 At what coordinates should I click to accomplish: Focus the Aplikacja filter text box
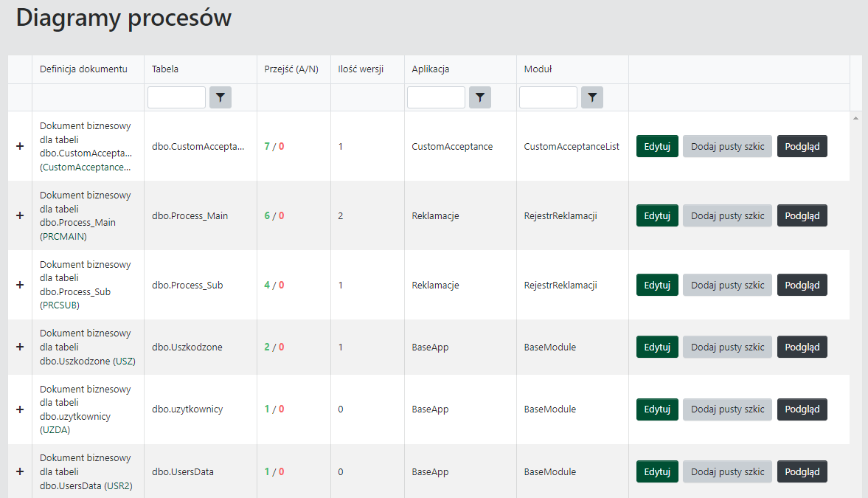[x=436, y=97]
